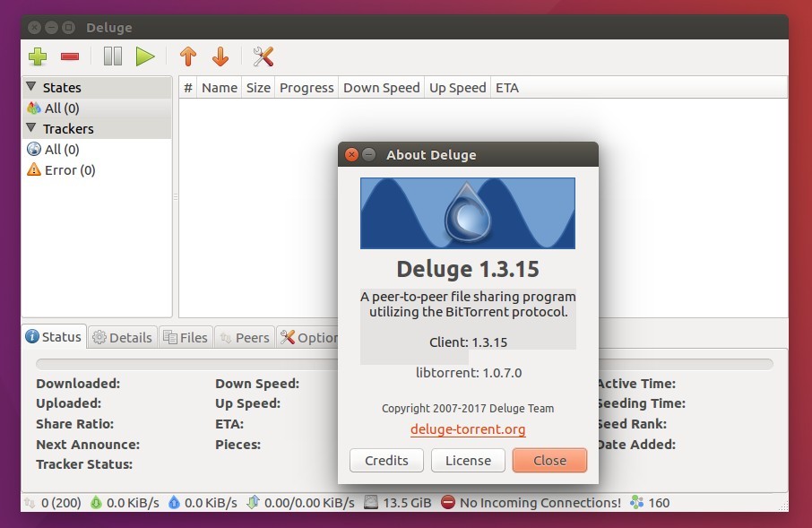Click the protocol traffic 0.00/0.00 KiB/s indicator
Image resolution: width=812 pixels, height=528 pixels.
point(301,503)
